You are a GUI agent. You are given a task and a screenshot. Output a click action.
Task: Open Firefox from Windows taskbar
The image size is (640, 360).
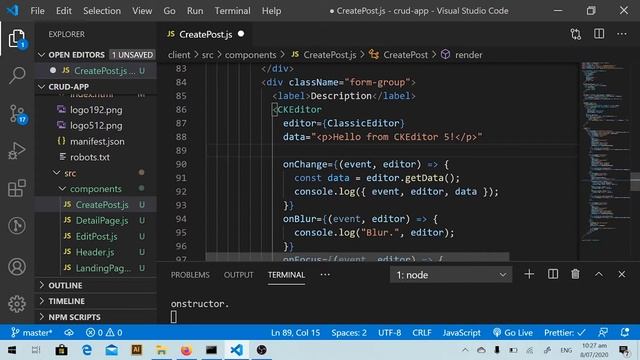click(186, 350)
